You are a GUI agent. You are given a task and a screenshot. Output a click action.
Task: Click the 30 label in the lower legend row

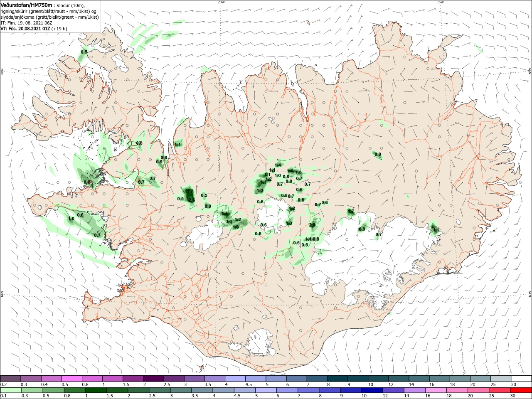512,396
